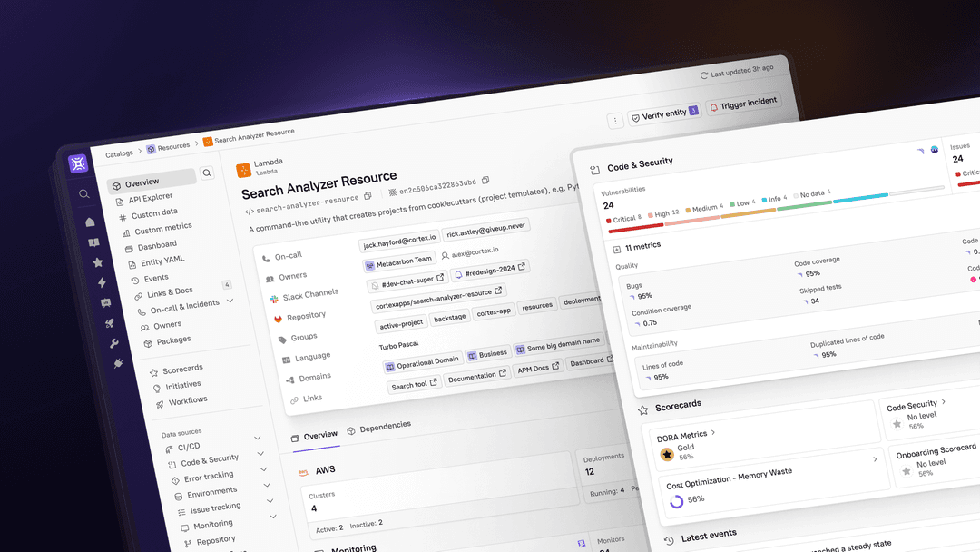This screenshot has width=980, height=552.
Task: Click the red Critical vulnerabilities bar segment
Action: click(635, 229)
